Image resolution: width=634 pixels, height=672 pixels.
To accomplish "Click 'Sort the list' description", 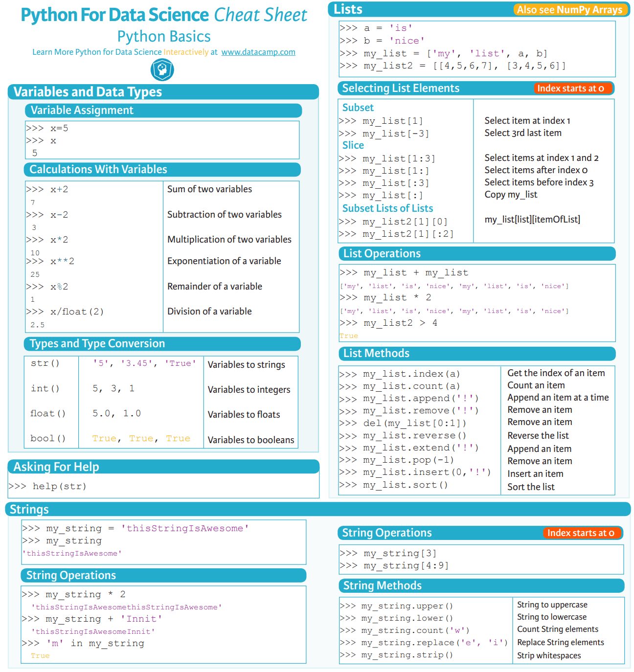I will (531, 487).
